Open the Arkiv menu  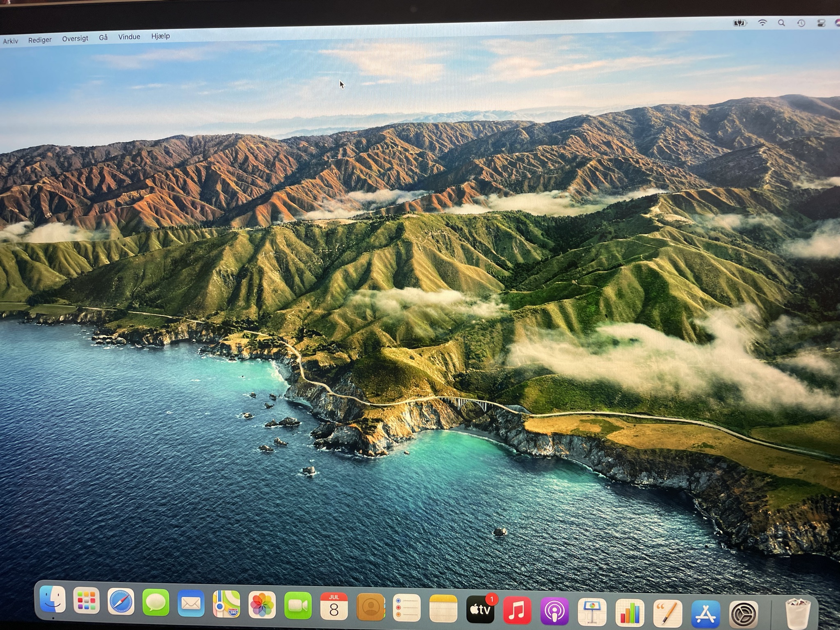coord(10,41)
